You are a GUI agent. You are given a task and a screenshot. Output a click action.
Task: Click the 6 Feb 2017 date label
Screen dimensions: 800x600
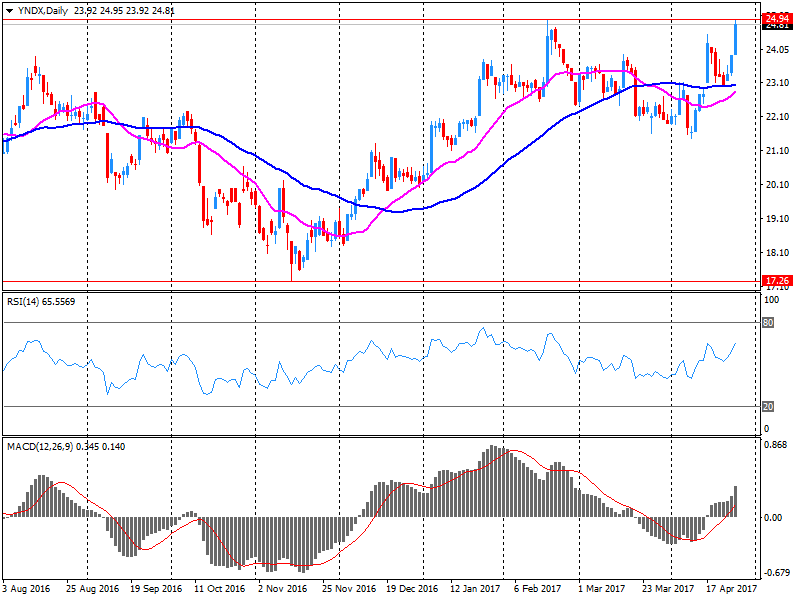(x=537, y=588)
